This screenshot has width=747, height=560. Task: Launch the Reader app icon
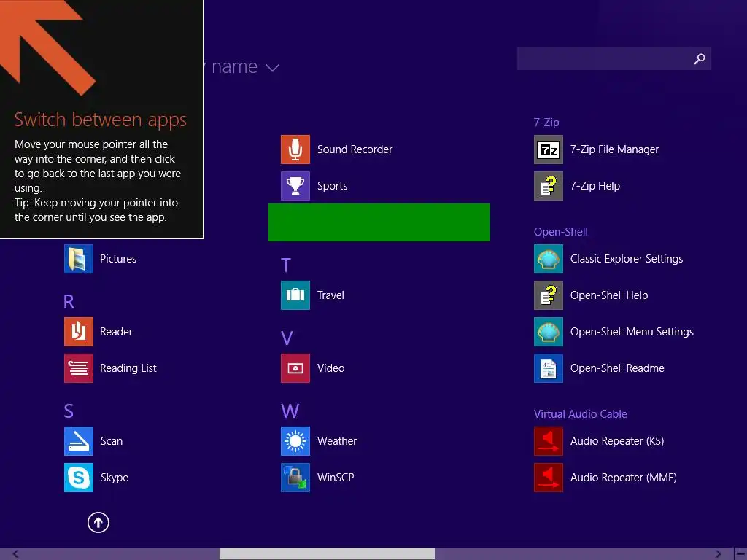pos(79,332)
